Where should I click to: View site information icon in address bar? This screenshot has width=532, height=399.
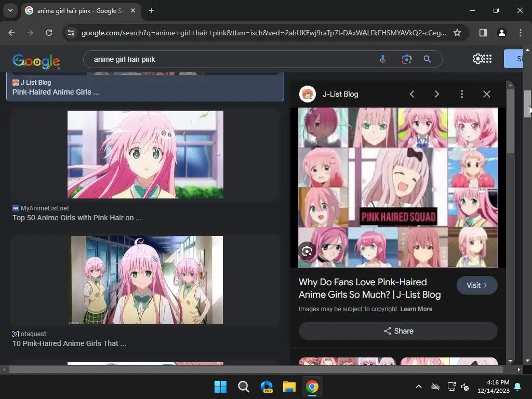tap(71, 33)
